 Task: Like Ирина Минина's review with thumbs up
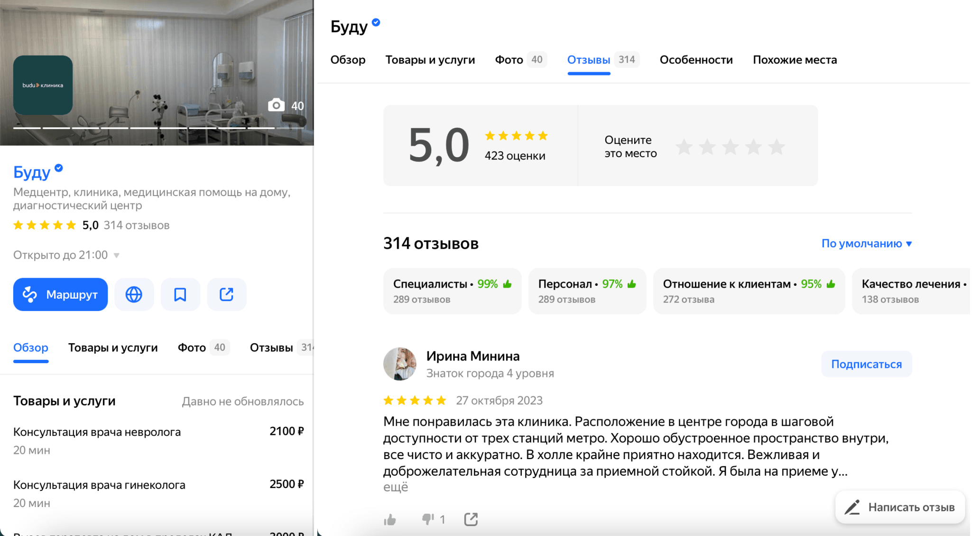click(390, 519)
